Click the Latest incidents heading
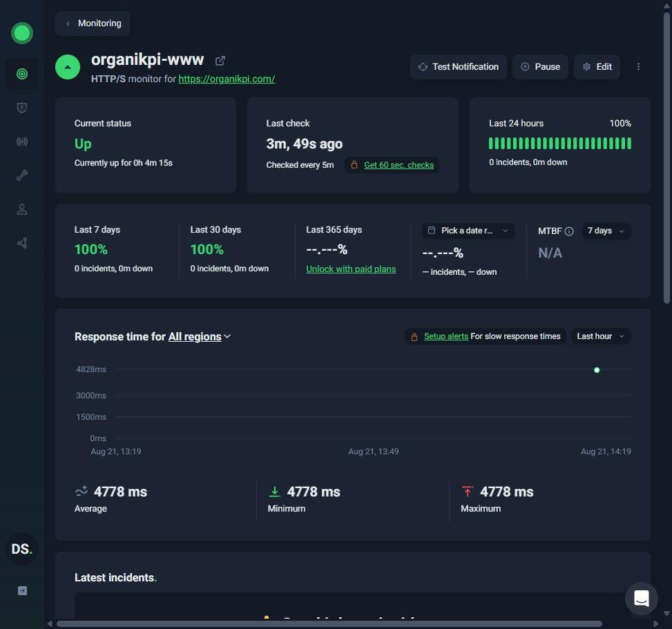672x629 pixels. [116, 578]
